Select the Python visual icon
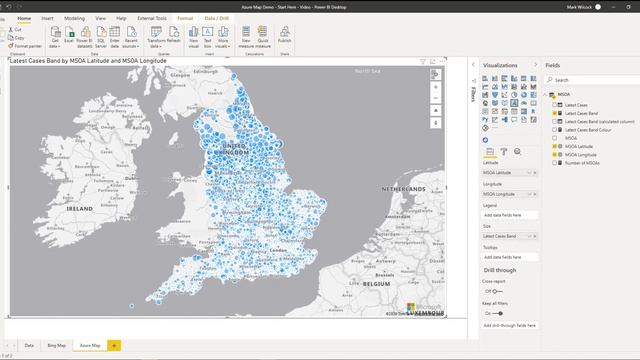This screenshot has width=640, height=360. coord(485,120)
